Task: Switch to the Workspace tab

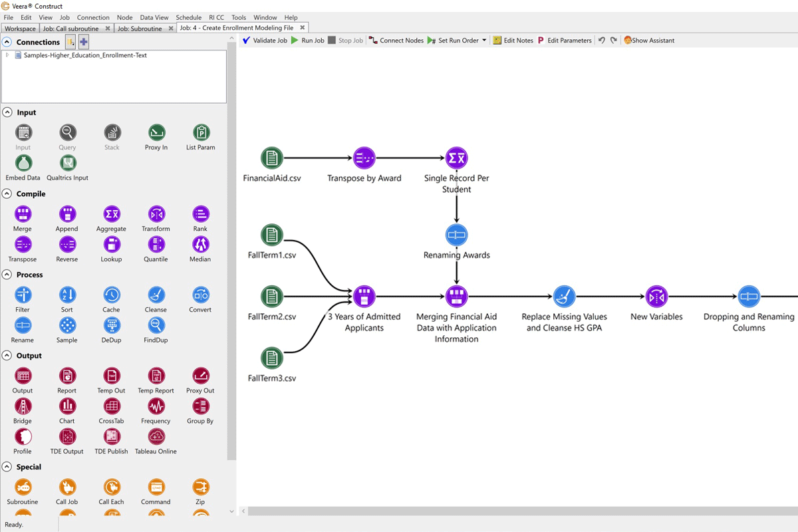Action: (20, 29)
